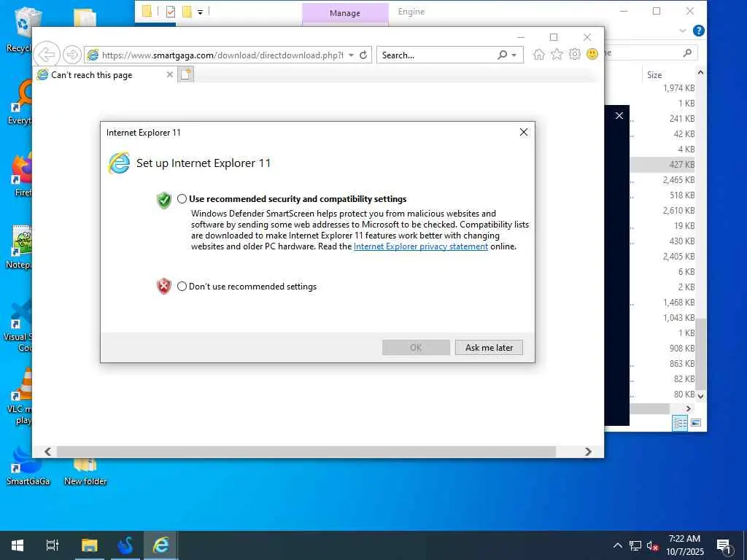This screenshot has width=747, height=560.
Task: Select the Visual Studio Code desktop shortcut
Action: [19, 325]
